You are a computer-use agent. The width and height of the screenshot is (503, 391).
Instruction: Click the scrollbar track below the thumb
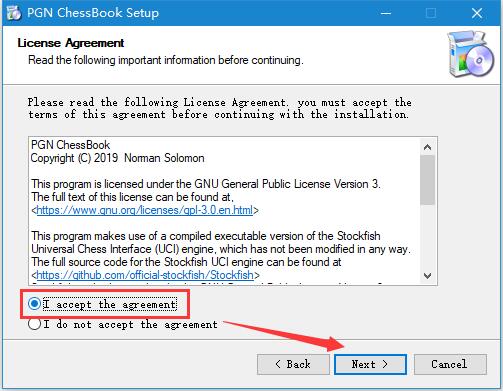click(427, 236)
